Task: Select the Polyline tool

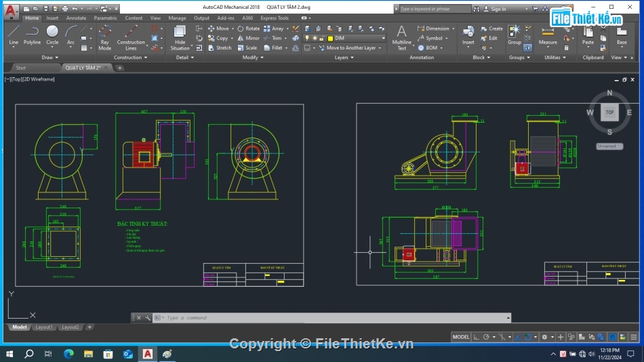Action: point(32,35)
